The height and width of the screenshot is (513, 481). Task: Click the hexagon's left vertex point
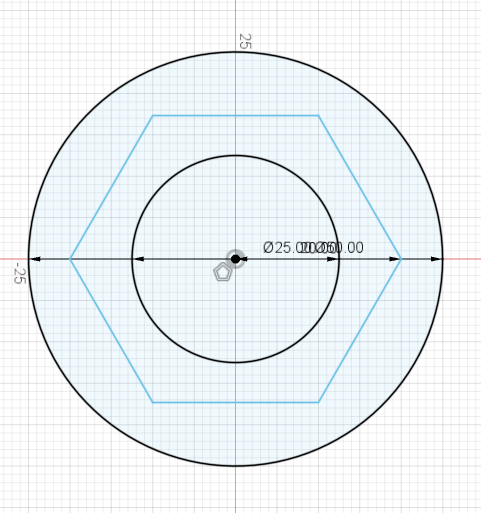point(70,259)
